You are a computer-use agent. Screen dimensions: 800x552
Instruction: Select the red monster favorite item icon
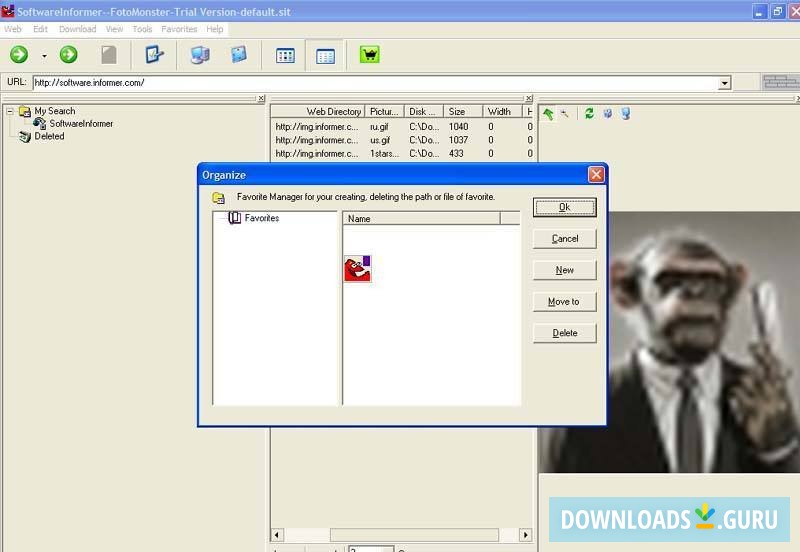(358, 269)
